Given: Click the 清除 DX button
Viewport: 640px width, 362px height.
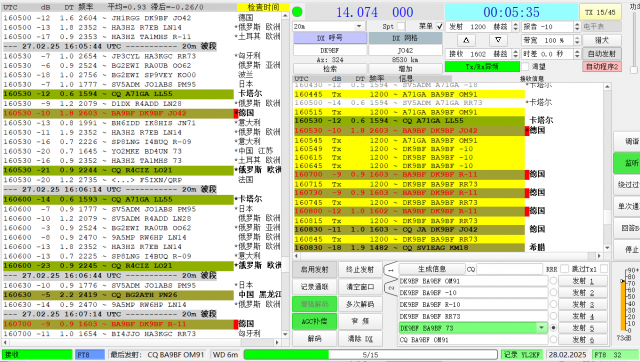Looking at the screenshot, I should (x=360, y=339).
